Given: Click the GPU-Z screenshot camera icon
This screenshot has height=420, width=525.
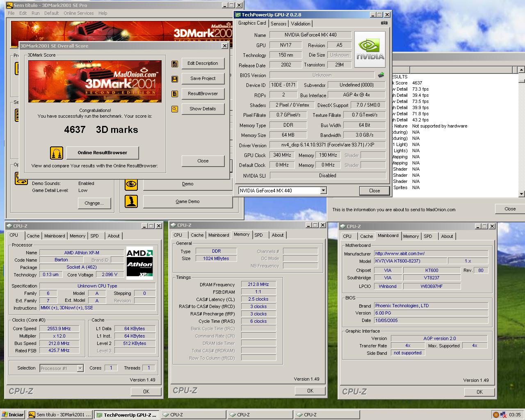Looking at the screenshot, I should pyautogui.click(x=384, y=23).
